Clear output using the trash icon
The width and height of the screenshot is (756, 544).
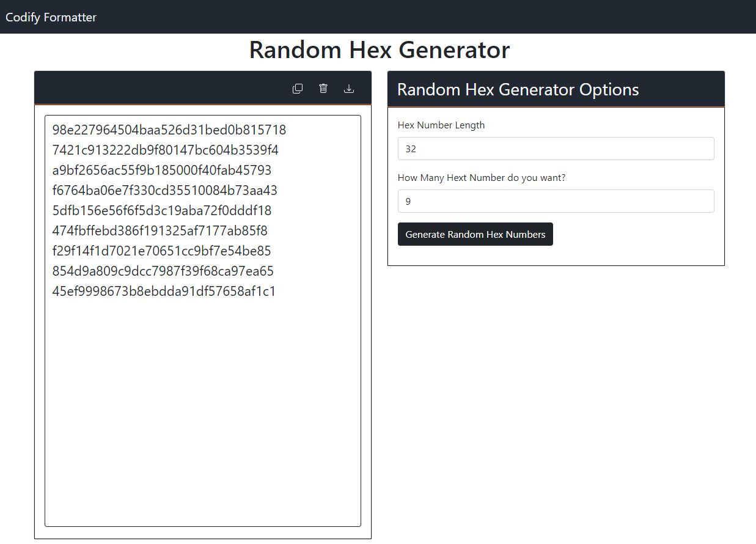coord(323,89)
